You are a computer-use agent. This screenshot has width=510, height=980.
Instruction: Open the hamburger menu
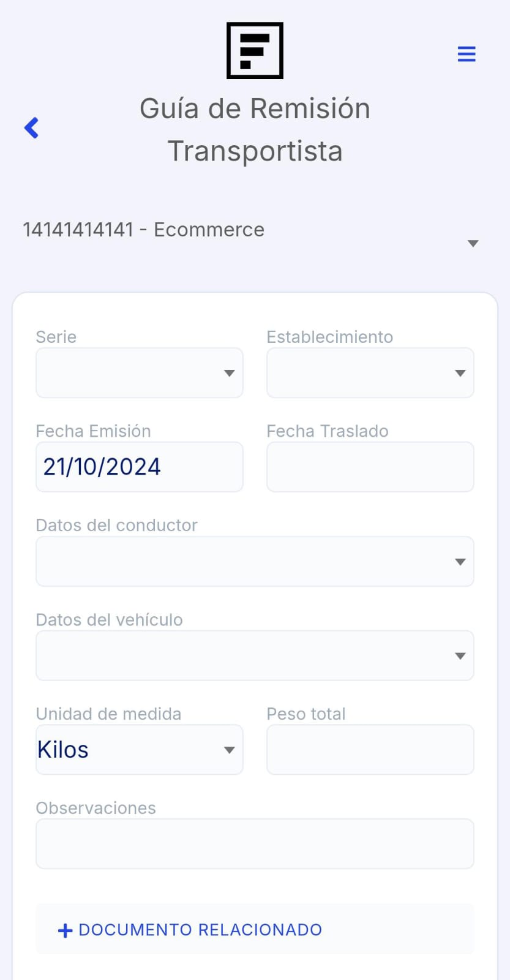click(467, 54)
